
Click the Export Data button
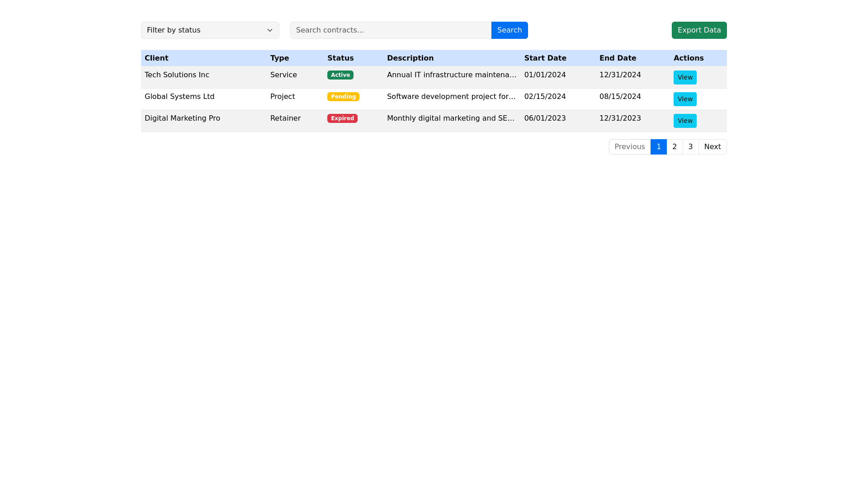[x=699, y=30]
